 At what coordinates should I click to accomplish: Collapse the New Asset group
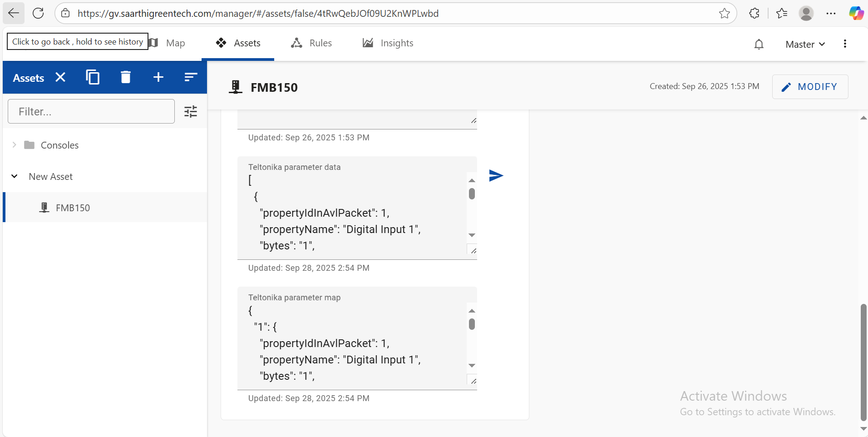pos(15,176)
